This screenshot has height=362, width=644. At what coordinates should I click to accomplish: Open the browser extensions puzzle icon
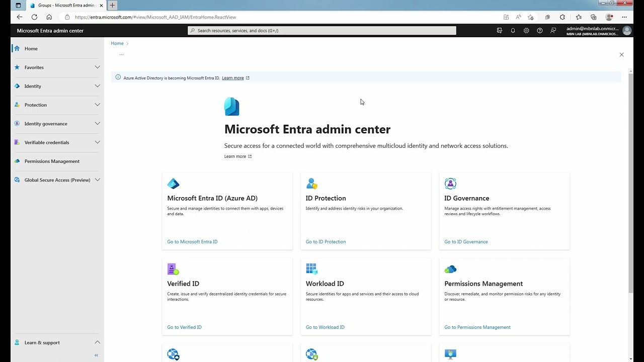click(562, 17)
